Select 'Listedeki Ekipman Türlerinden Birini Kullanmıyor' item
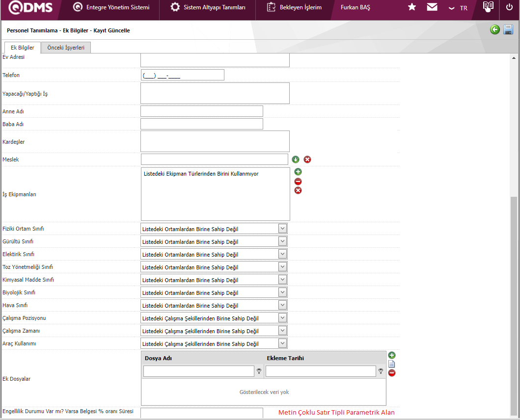Image resolution: width=520 pixels, height=420 pixels. pyautogui.click(x=201, y=174)
